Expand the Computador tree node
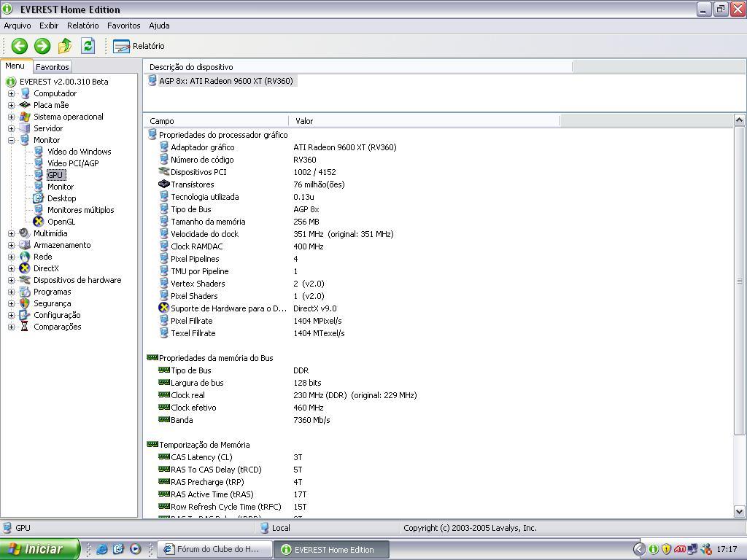The width and height of the screenshot is (747, 560). pyautogui.click(x=12, y=93)
